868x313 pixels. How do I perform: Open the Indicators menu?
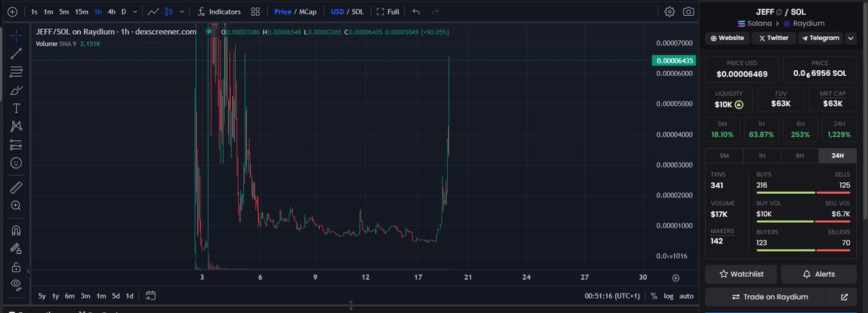point(220,12)
